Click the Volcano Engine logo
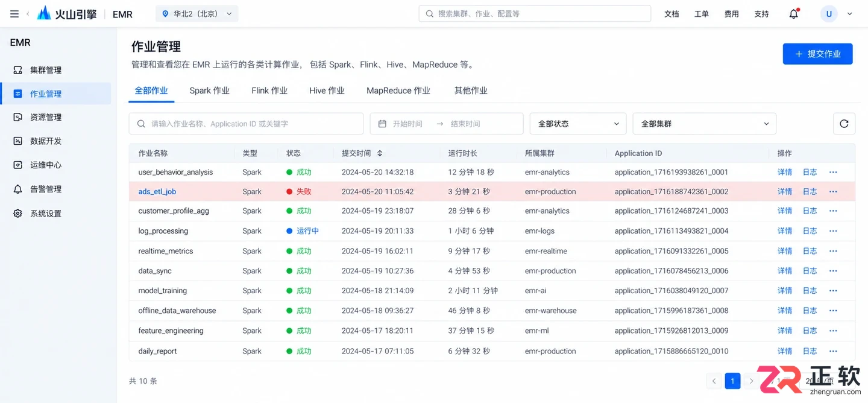The height and width of the screenshot is (403, 868). [67, 14]
